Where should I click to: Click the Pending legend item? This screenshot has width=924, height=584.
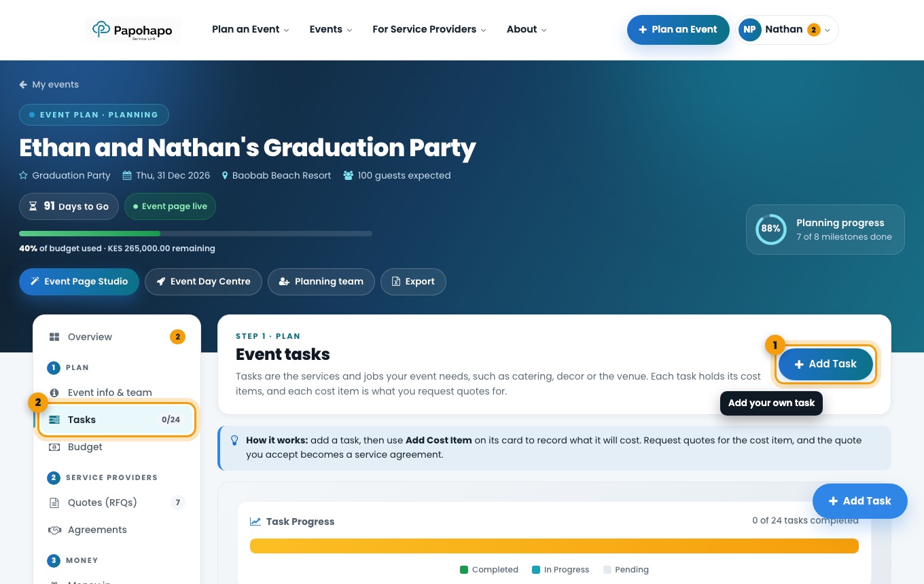pos(626,570)
